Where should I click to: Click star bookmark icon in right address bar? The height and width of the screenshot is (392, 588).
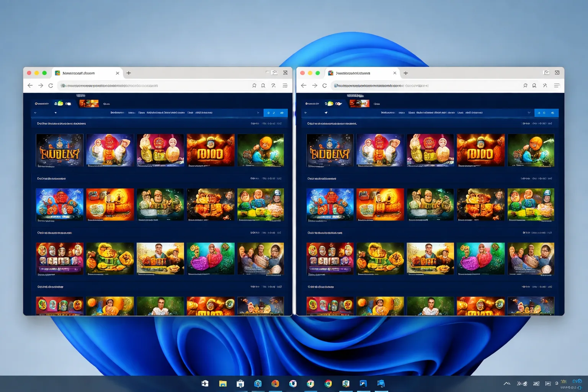tap(525, 85)
